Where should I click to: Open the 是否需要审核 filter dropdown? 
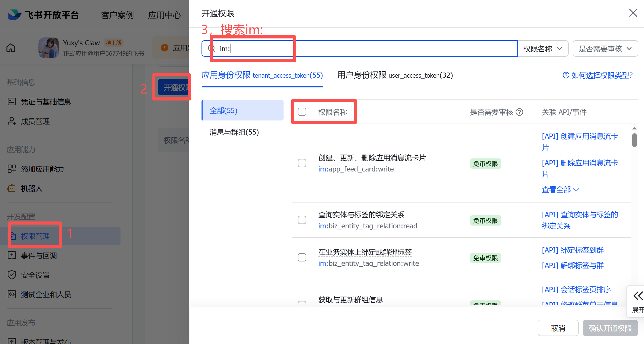(x=605, y=48)
